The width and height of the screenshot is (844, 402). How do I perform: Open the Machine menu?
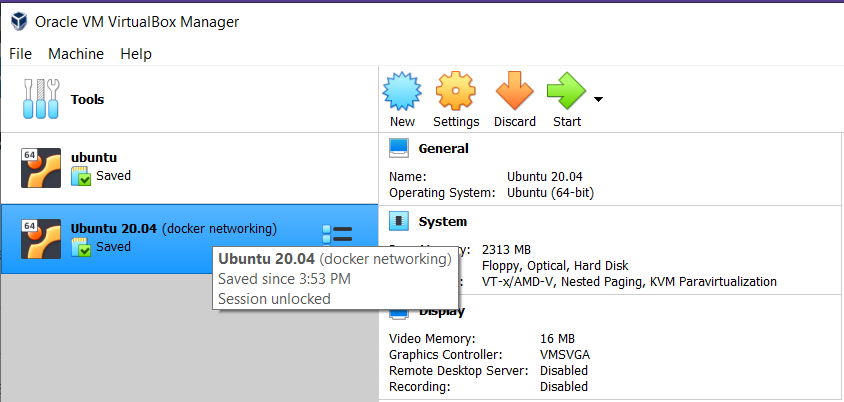pos(76,54)
